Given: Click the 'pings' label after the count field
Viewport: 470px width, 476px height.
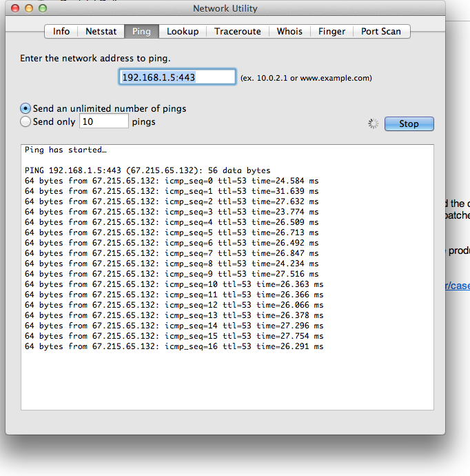Looking at the screenshot, I should [144, 121].
